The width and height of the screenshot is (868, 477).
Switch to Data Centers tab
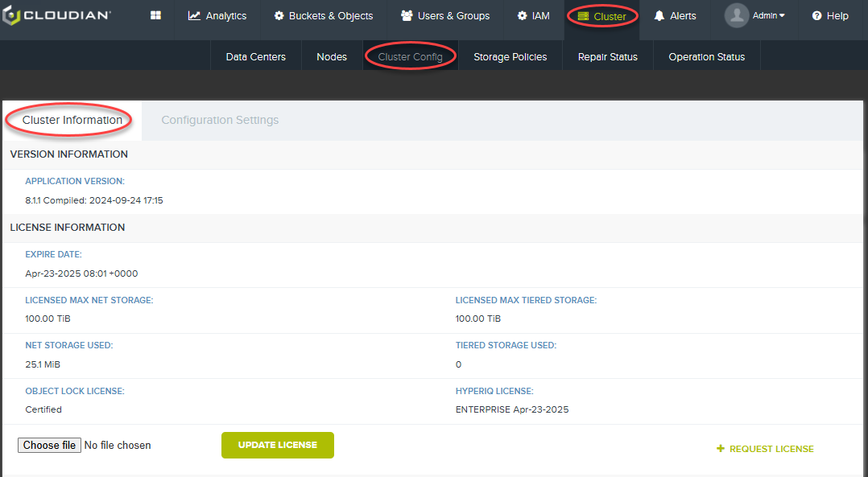pos(256,56)
